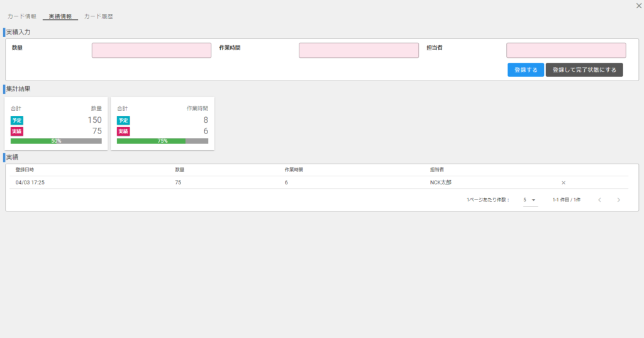644x338 pixels.
Task: Select the 担当者 input field
Action: [566, 50]
